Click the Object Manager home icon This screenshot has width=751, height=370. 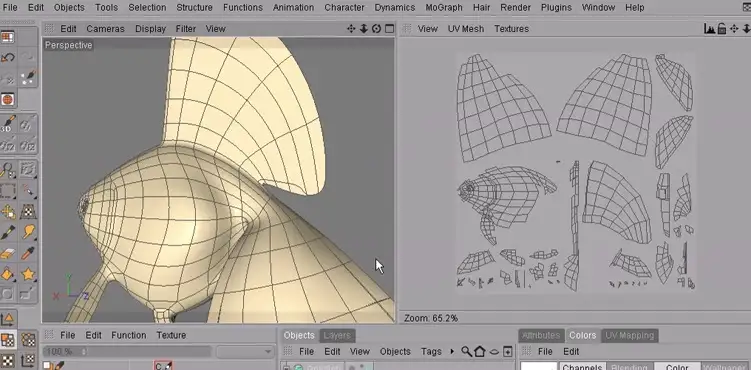pyautogui.click(x=480, y=352)
